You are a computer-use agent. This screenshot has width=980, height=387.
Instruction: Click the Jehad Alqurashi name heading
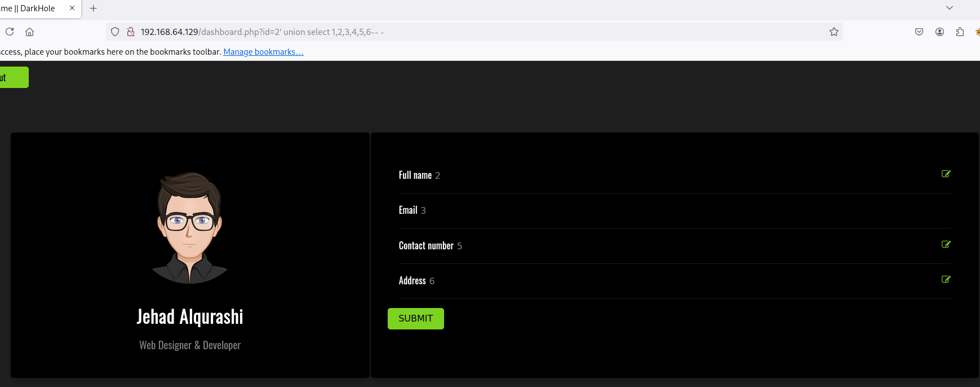pyautogui.click(x=190, y=316)
